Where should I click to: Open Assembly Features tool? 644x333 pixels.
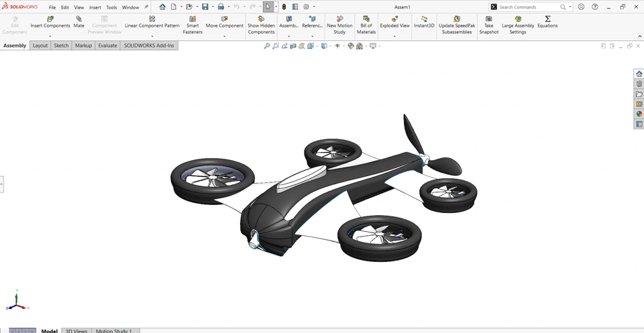click(288, 22)
